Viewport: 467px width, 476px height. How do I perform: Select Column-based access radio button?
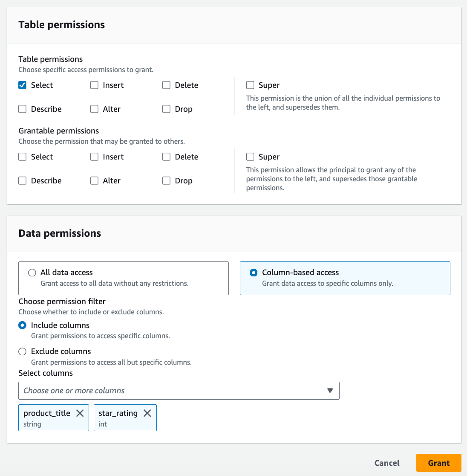click(x=254, y=273)
